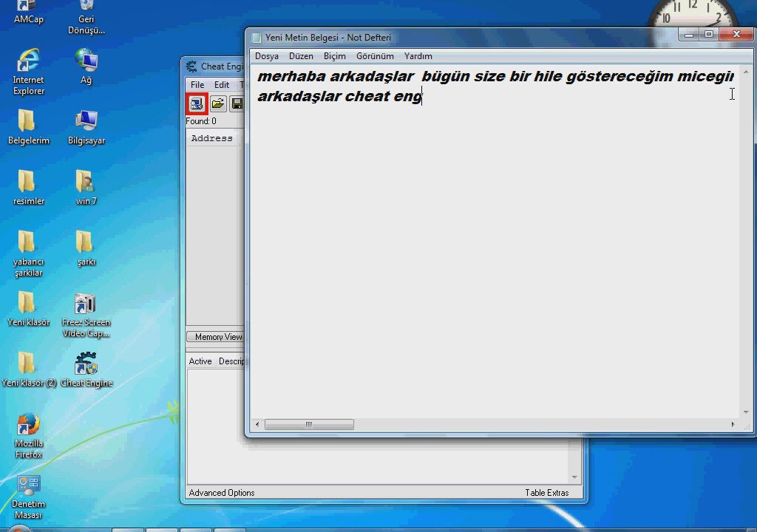This screenshot has height=532, width=757.
Task: Close the Notepad window
Action: [x=736, y=34]
